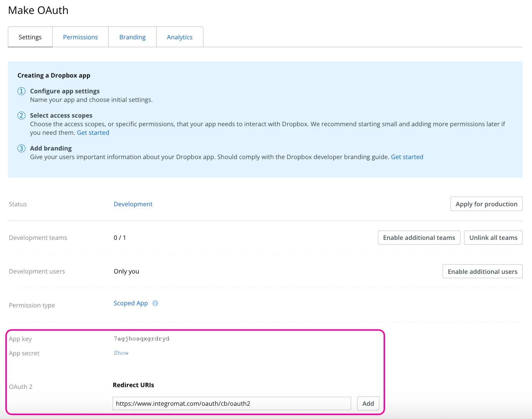This screenshot has width=532, height=419.
Task: Click the Make OAuth app title
Action: (38, 10)
